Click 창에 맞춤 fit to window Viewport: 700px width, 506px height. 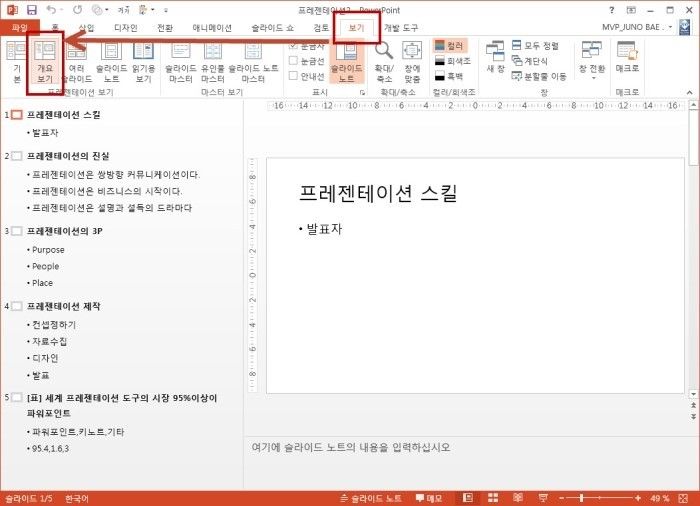pos(412,62)
